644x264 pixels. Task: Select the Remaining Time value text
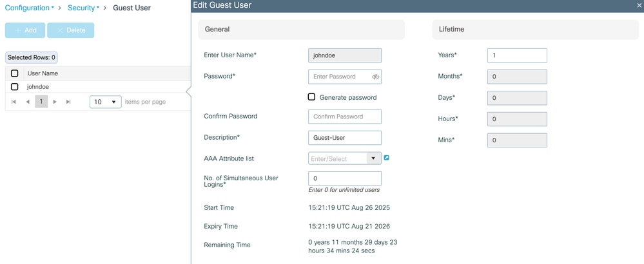click(353, 247)
